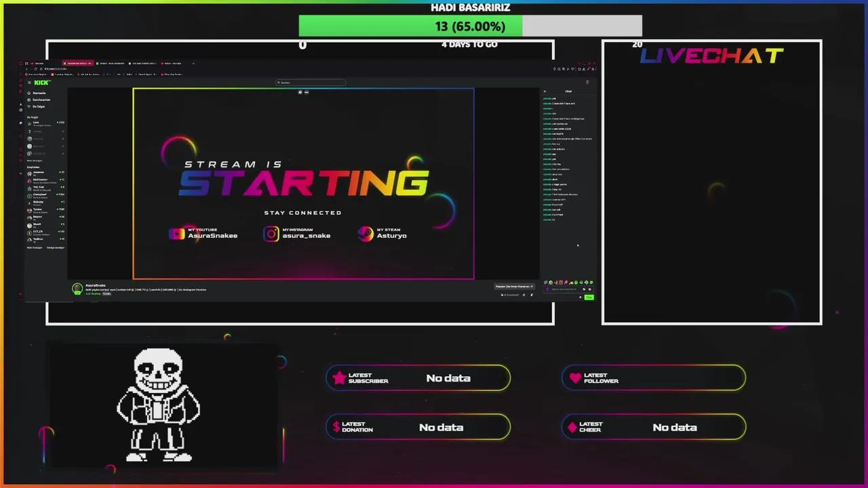This screenshot has height=488, width=868.
Task: Reload the page with the browser refresh icon
Action: coord(37,68)
